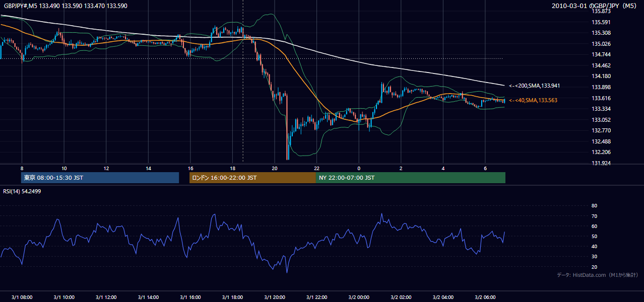Click the bottom date label 3/1 12:00
This screenshot has width=644, height=302.
[106, 297]
